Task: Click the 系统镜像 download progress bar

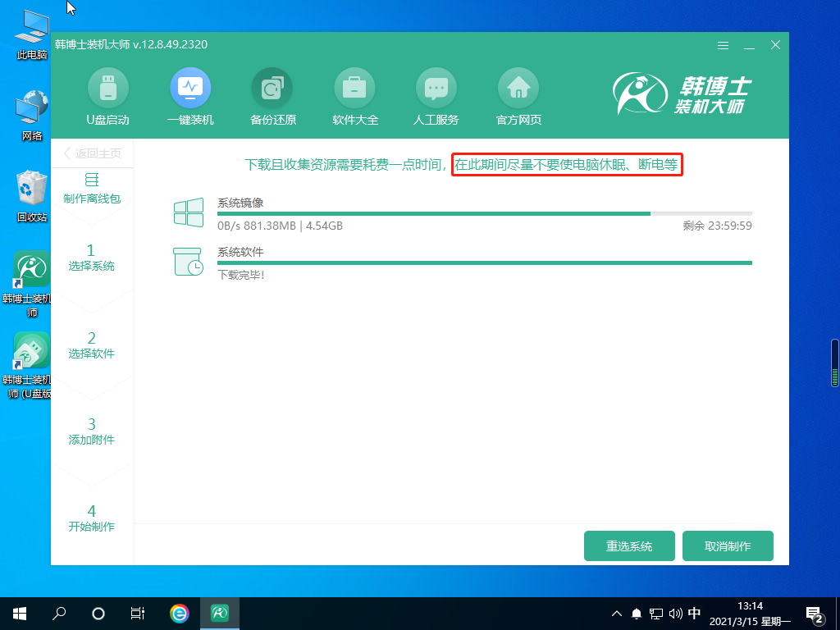Action: (484, 213)
